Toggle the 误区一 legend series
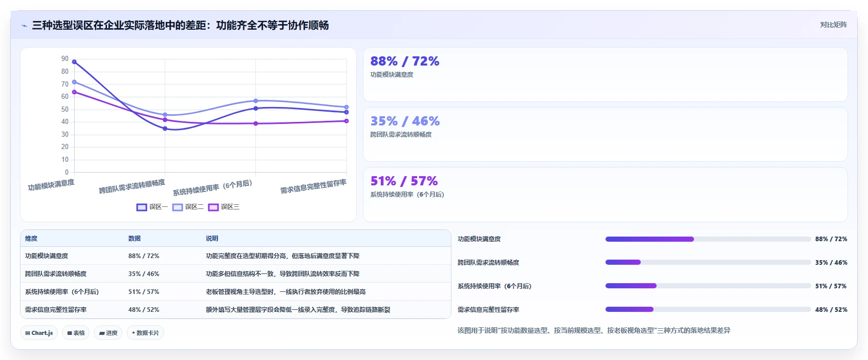868x360 pixels. click(x=152, y=207)
